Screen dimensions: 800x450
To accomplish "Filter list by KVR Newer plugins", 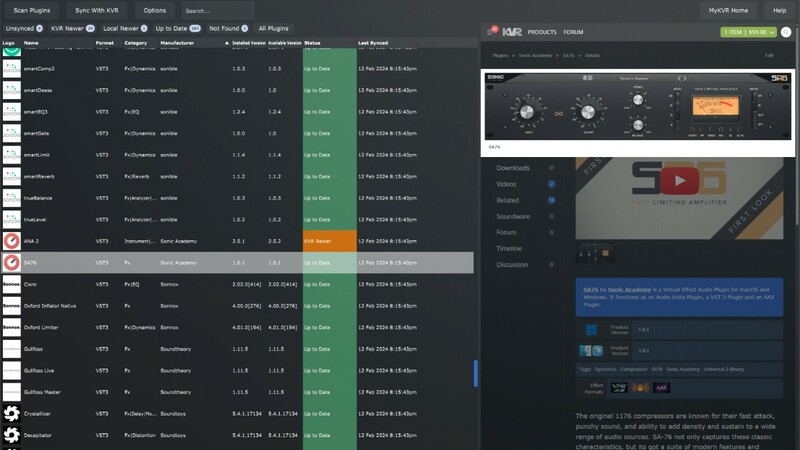I will click(x=72, y=28).
